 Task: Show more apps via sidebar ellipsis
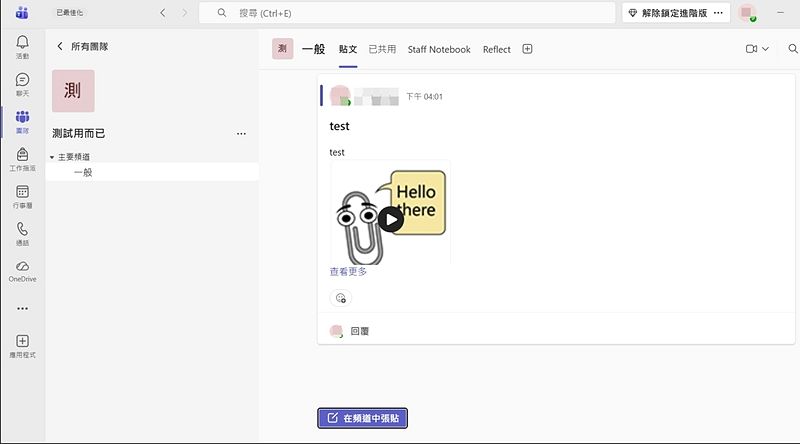(x=22, y=308)
